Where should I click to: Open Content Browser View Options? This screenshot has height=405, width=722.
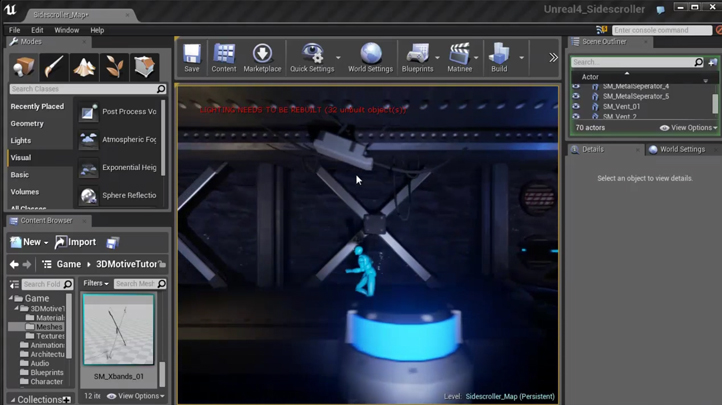136,396
